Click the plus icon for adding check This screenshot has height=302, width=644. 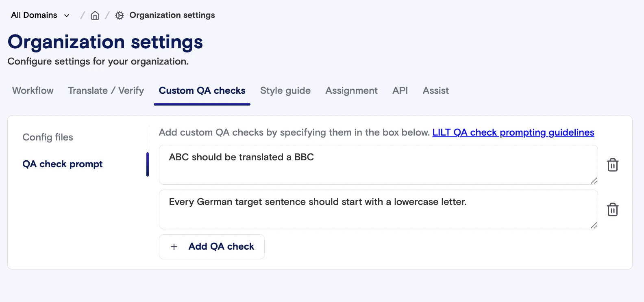click(174, 247)
